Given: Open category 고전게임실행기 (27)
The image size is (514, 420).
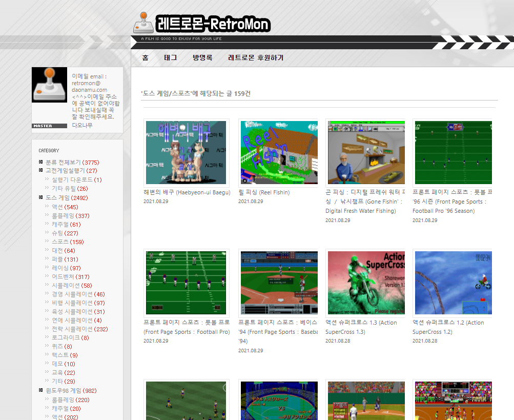Looking at the screenshot, I should point(71,171).
